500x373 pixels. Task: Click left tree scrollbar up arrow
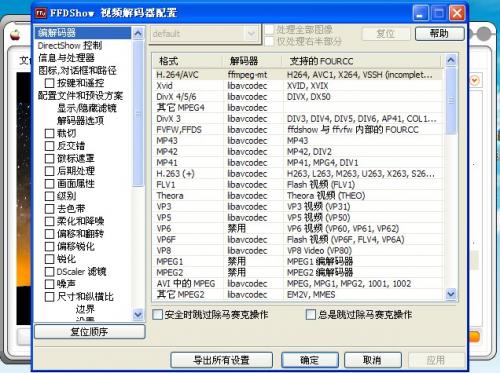(x=138, y=33)
